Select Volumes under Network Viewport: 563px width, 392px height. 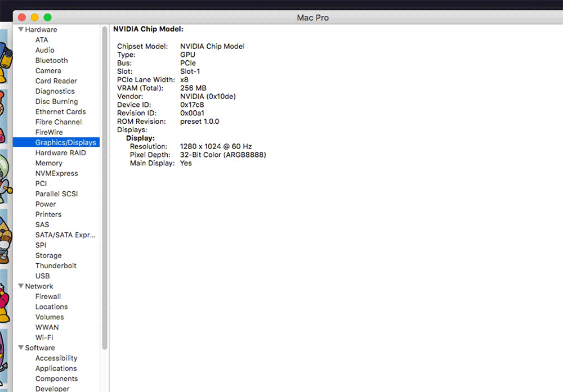(x=50, y=317)
